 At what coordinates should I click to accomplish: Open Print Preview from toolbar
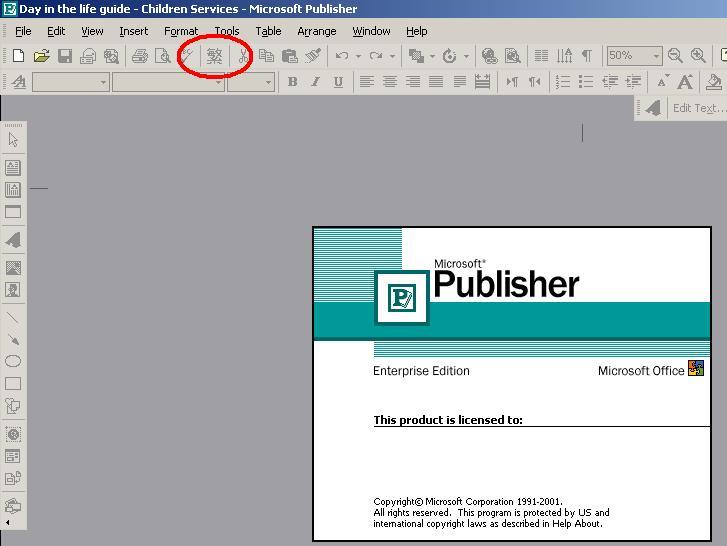click(x=163, y=56)
